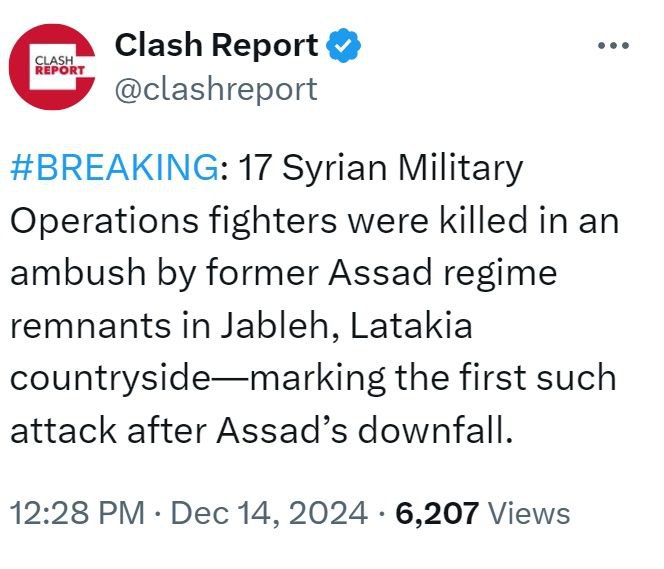Click the Dec 14, 2024 date
Screen dimensions: 664x569
pyautogui.click(x=267, y=513)
